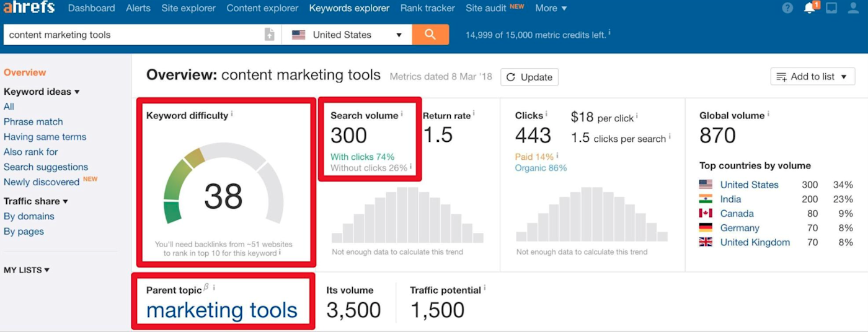Viewport: 868px width, 332px height.
Task: Open Newly discovered keyword ideas
Action: pos(42,182)
